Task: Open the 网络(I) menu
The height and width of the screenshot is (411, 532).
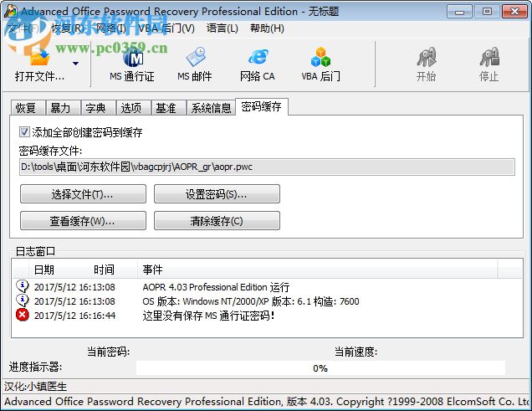Action: click(111, 28)
